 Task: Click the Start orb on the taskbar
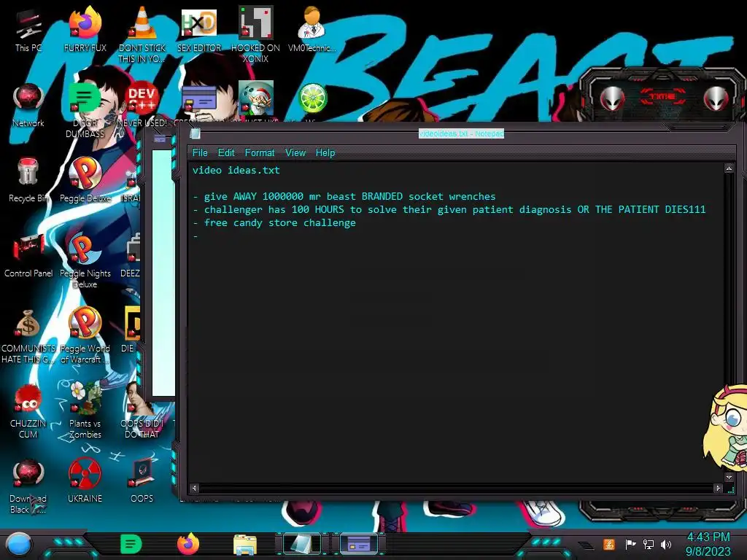pos(19,544)
